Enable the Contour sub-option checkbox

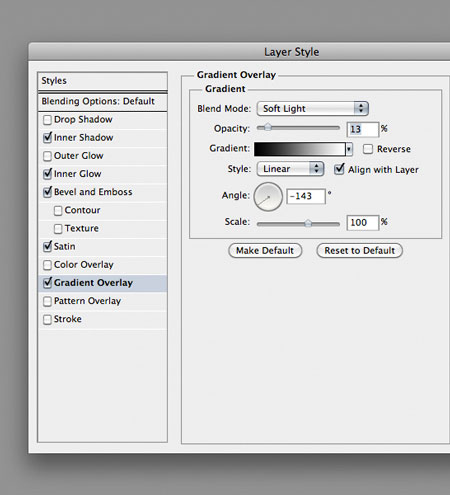58,211
